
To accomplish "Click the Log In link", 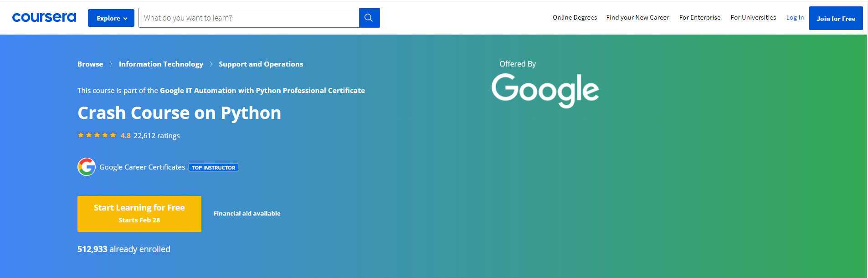I will point(795,17).
